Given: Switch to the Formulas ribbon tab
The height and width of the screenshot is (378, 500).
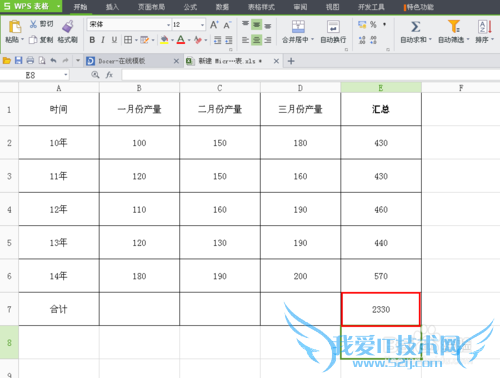Looking at the screenshot, I should pyautogui.click(x=190, y=7).
